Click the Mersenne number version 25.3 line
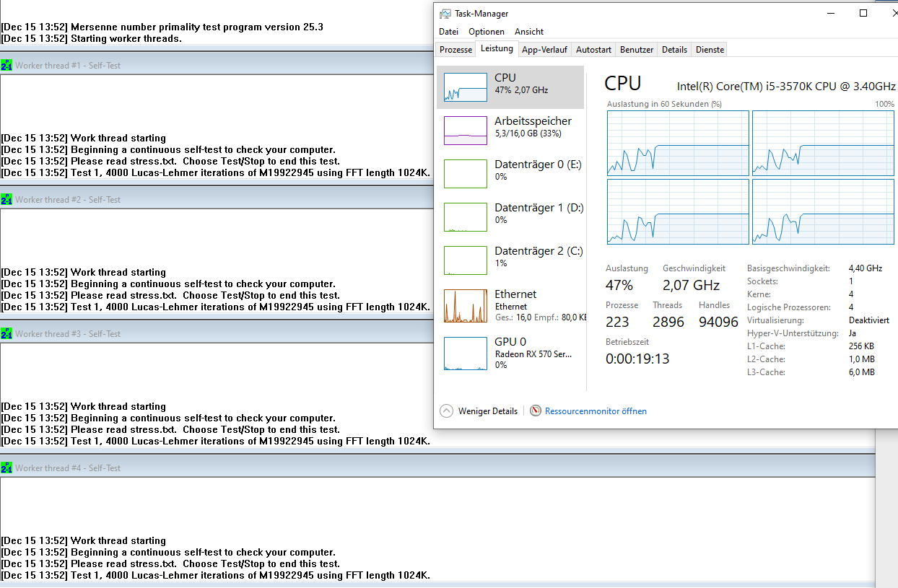The height and width of the screenshot is (588, 898). pyautogui.click(x=162, y=27)
